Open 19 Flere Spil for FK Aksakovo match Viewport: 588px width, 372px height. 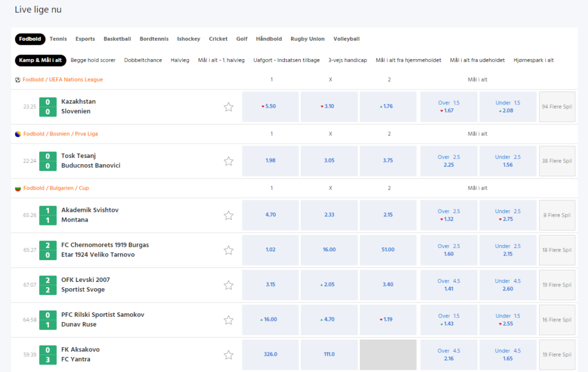557,355
